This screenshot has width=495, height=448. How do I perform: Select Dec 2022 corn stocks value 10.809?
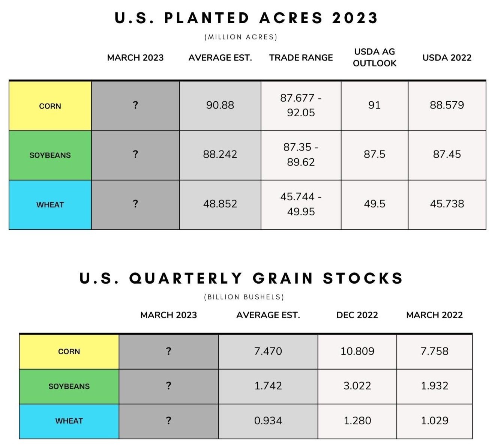pyautogui.click(x=357, y=352)
